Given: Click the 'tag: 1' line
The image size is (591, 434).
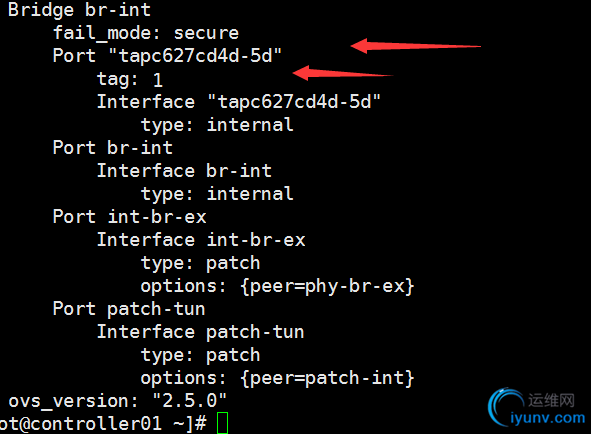Looking at the screenshot, I should [130, 79].
